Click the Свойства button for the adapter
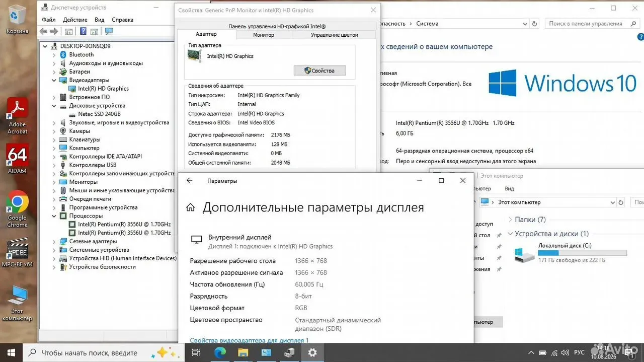 pyautogui.click(x=320, y=70)
